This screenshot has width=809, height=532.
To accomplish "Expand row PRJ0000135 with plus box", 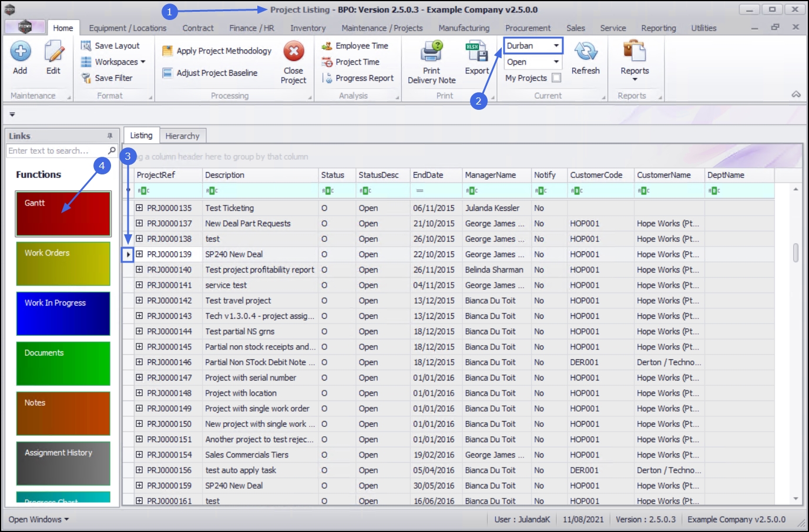I will pyautogui.click(x=139, y=208).
